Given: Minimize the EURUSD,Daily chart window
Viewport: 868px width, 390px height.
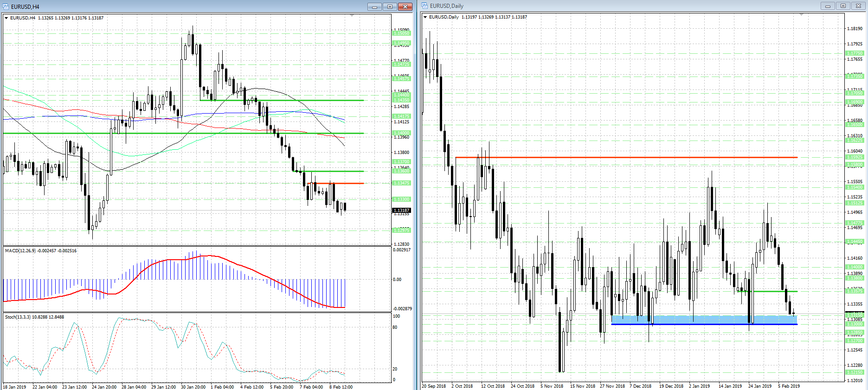Looking at the screenshot, I should click(x=827, y=6).
